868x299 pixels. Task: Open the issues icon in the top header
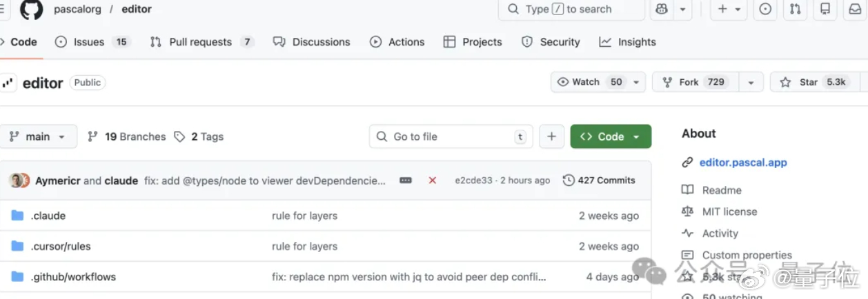pyautogui.click(x=765, y=9)
